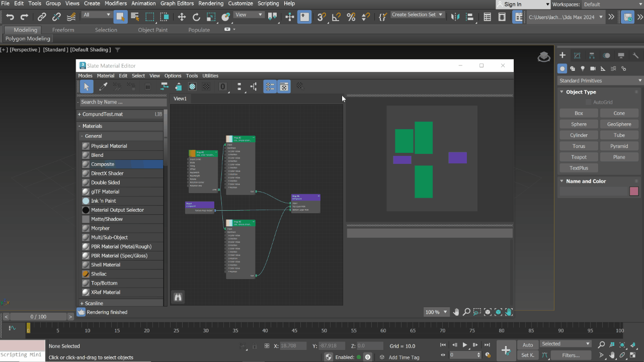This screenshot has height=362, width=644.
Task: Click the Show Shaded Material in Viewport icon
Action: (192, 86)
